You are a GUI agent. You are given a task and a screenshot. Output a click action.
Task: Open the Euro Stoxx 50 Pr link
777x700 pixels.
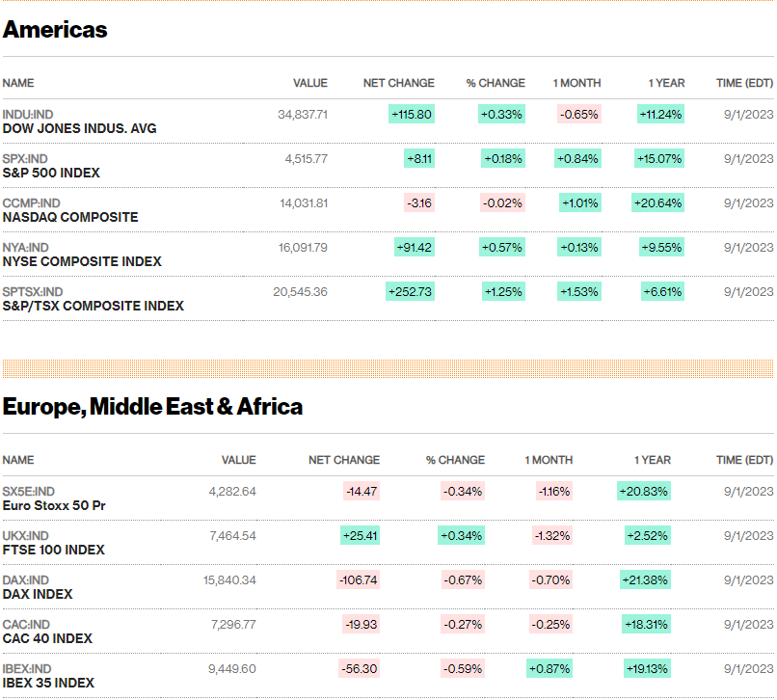(54, 505)
